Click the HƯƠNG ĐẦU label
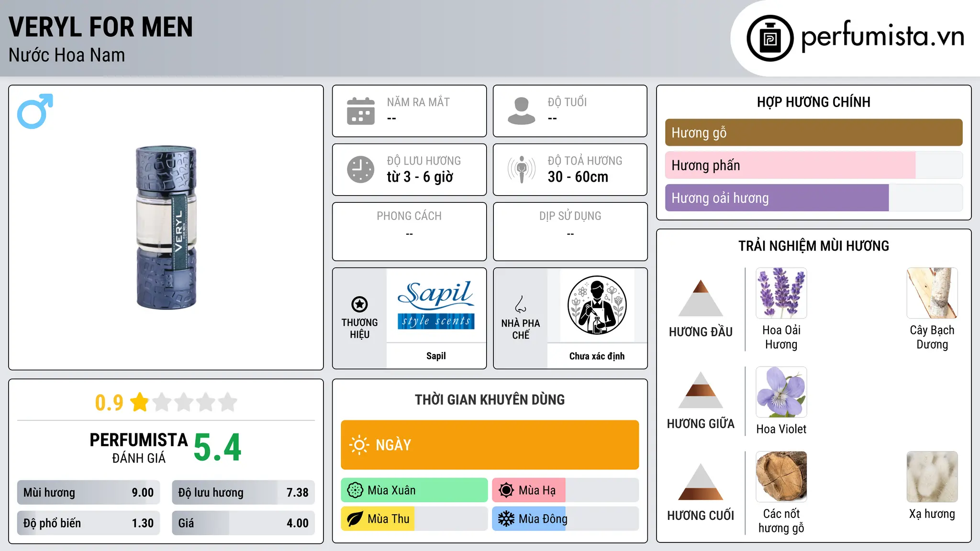This screenshot has width=980, height=551. pos(701,332)
